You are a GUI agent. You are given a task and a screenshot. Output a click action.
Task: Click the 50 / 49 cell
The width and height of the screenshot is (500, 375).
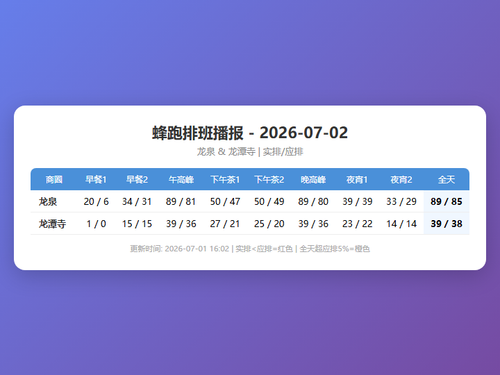pos(269,201)
